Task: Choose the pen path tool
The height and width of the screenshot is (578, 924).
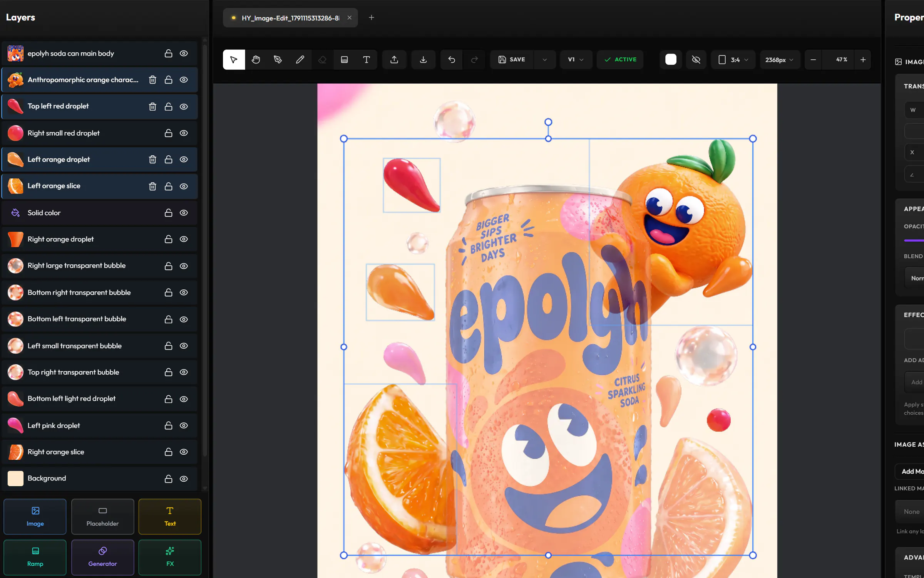Action: tap(278, 60)
